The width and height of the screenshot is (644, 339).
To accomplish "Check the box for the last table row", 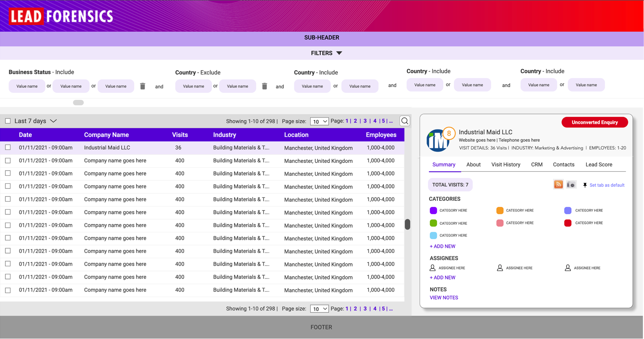I will point(8,290).
